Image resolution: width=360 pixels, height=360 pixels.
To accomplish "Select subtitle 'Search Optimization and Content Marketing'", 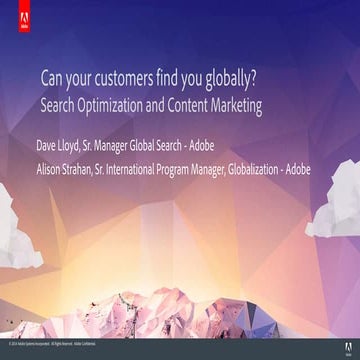I will point(151,106).
